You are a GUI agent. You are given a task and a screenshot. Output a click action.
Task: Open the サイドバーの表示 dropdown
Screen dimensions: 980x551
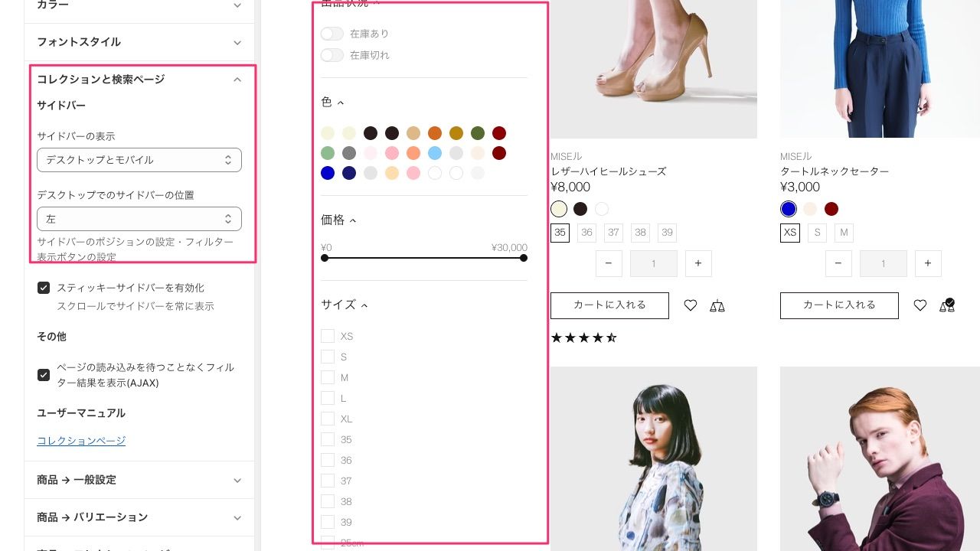point(139,160)
